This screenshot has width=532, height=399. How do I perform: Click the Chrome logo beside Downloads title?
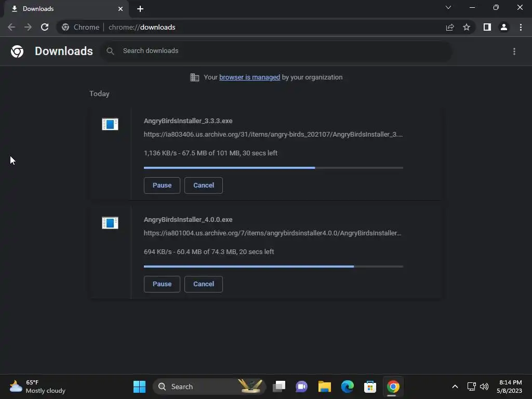(17, 51)
